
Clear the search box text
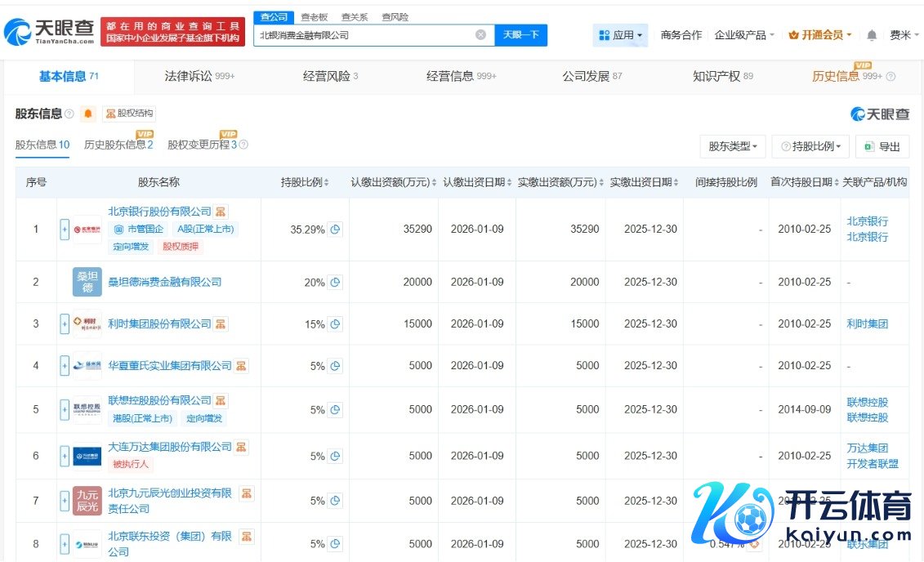pos(480,35)
